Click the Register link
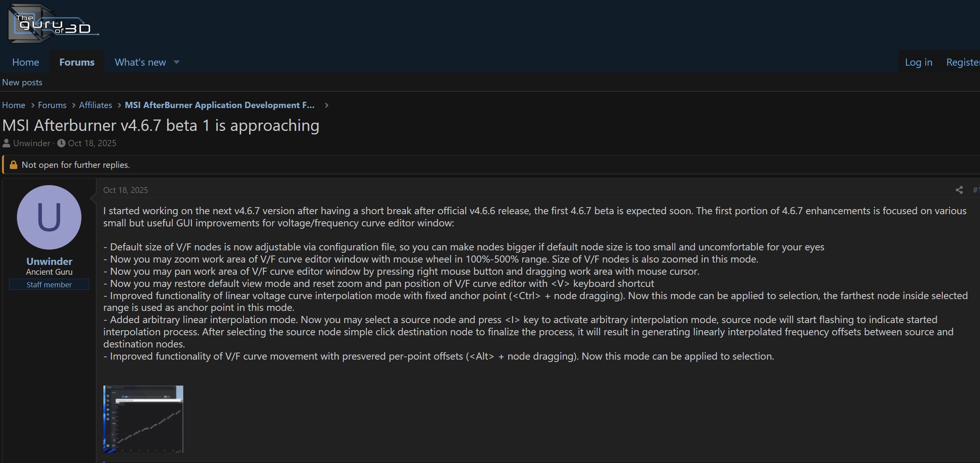 click(962, 62)
